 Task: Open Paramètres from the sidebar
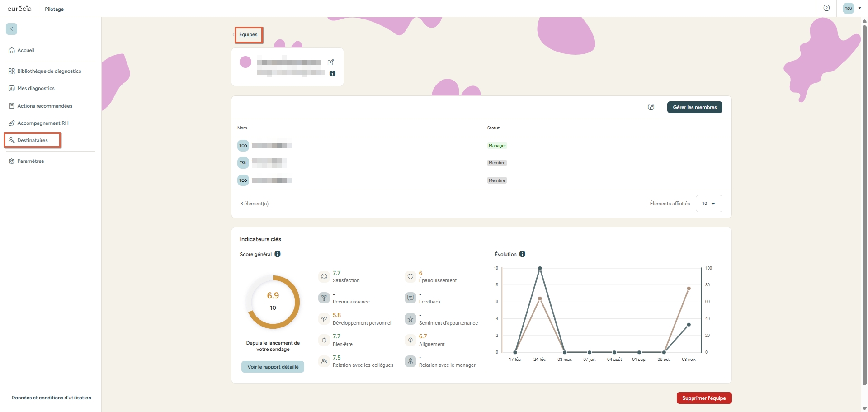(30, 161)
